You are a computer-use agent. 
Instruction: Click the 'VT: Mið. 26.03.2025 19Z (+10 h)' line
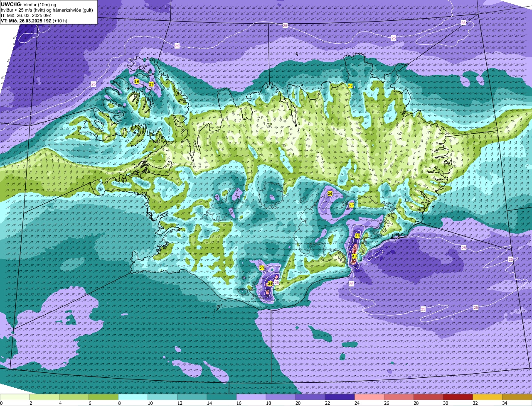(x=34, y=20)
